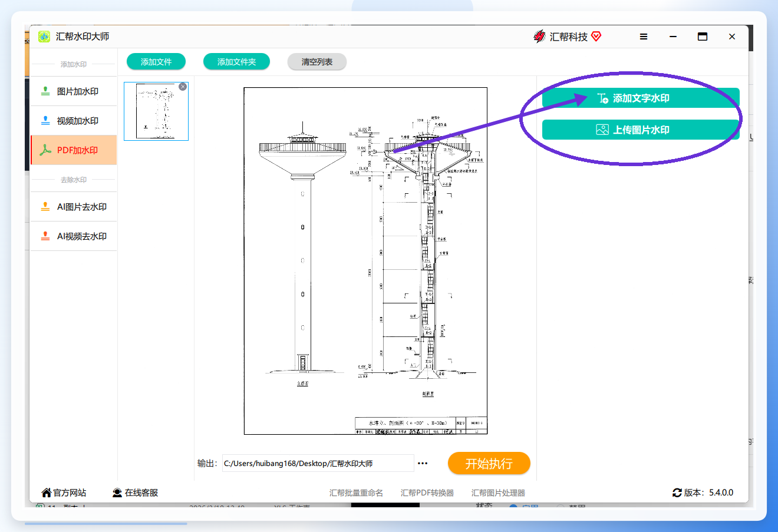Screen dimensions: 778x532
Task: Open the 汇帮PDF转换器 link
Action: 427,493
